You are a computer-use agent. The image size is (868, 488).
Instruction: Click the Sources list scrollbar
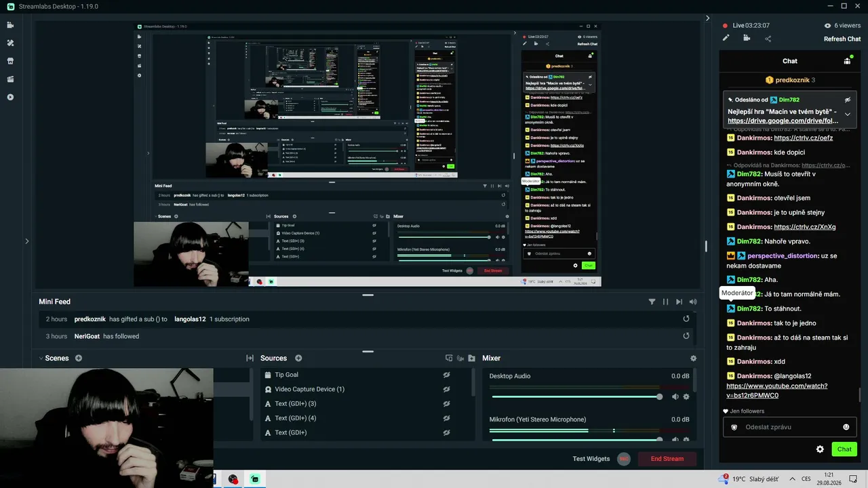tap(473, 383)
